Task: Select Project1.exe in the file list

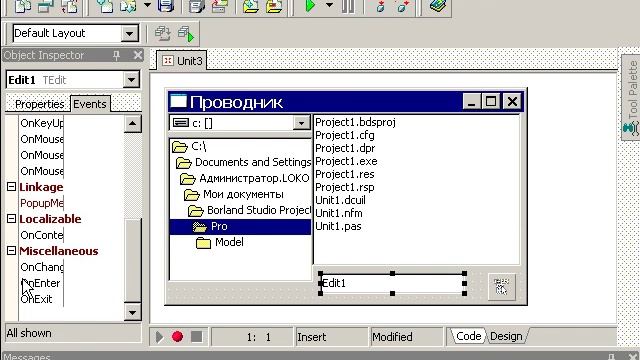Action: coord(346,161)
